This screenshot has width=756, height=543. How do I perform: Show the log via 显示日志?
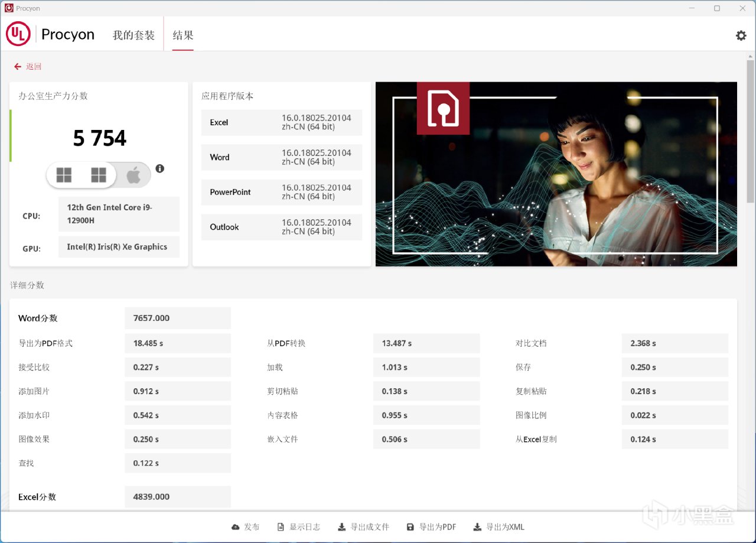click(x=298, y=527)
